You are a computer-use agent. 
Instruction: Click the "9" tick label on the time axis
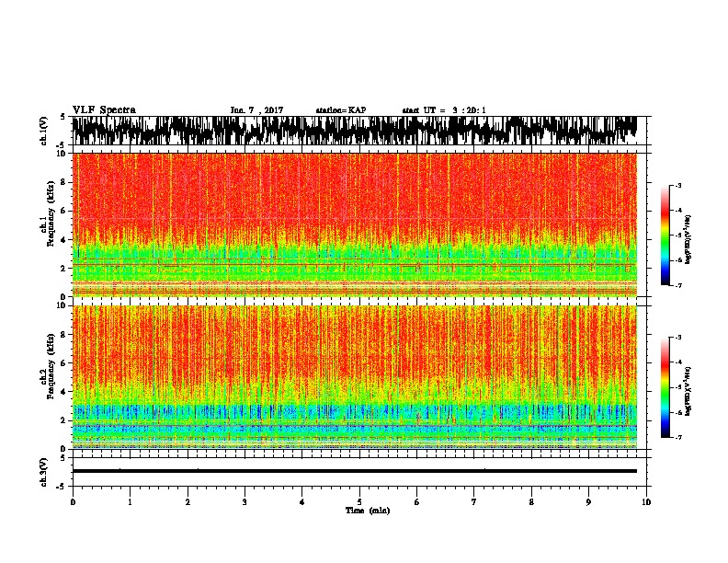pos(588,502)
